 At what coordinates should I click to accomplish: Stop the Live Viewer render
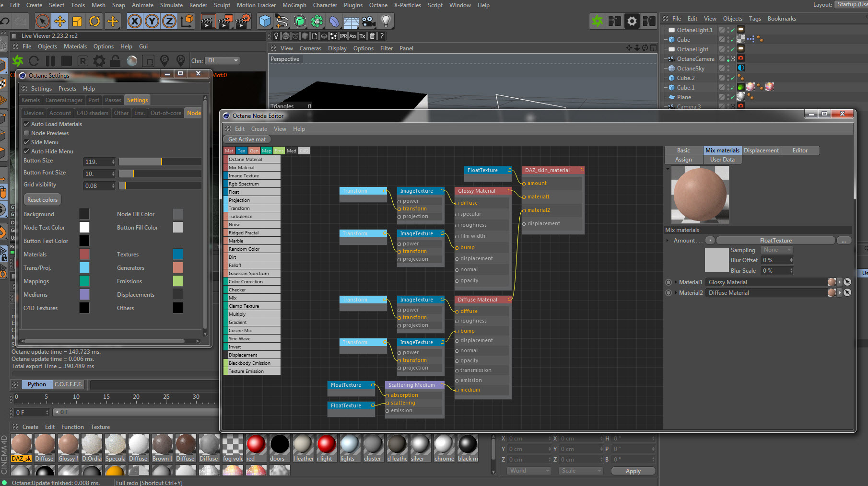(67, 61)
